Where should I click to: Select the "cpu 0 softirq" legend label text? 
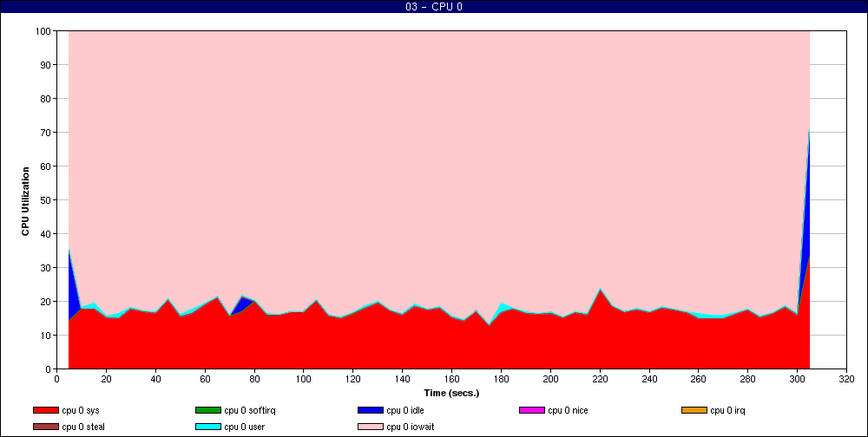[250, 410]
